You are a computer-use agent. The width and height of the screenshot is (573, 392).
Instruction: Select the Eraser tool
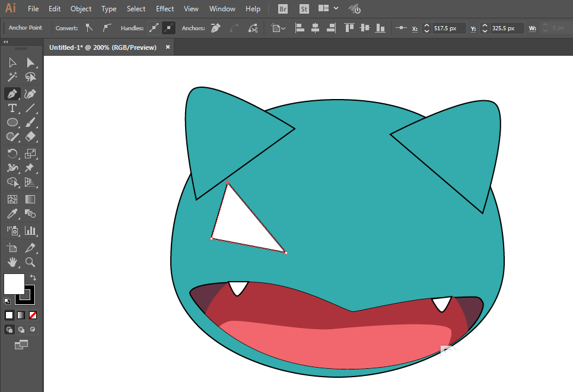tap(30, 137)
